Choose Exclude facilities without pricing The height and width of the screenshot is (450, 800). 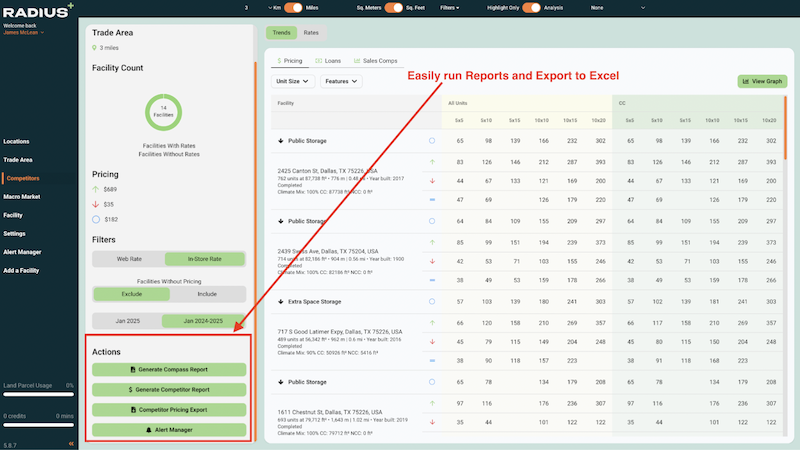tap(132, 294)
